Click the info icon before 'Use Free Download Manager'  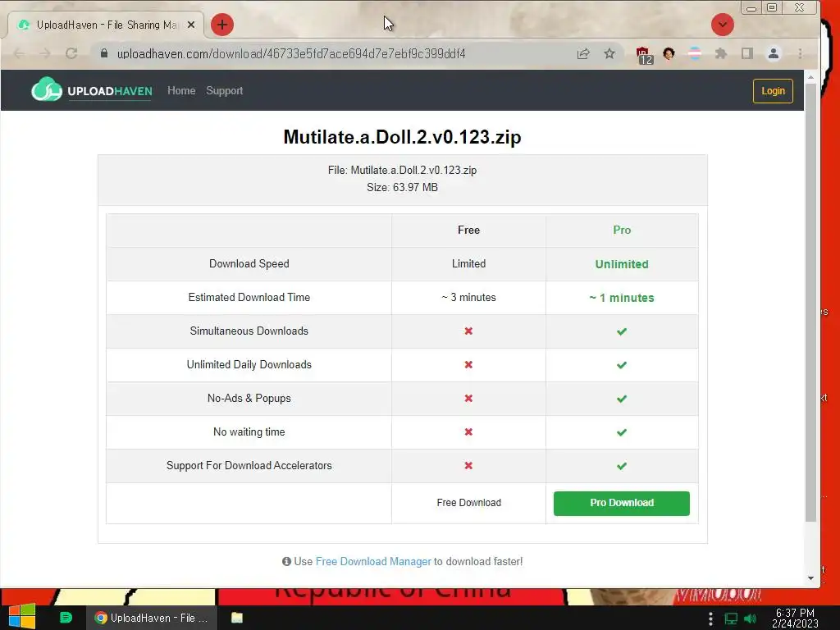tap(286, 561)
